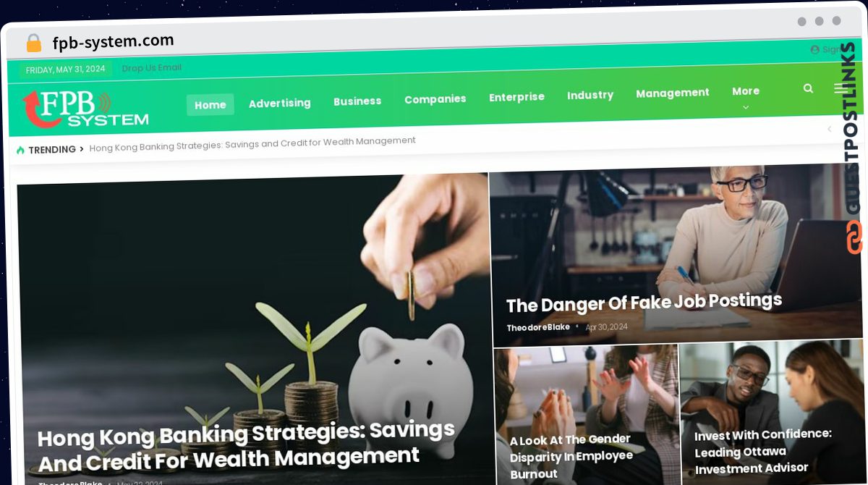This screenshot has height=485, width=868.
Task: Expand the More menu chevron
Action: point(746,107)
